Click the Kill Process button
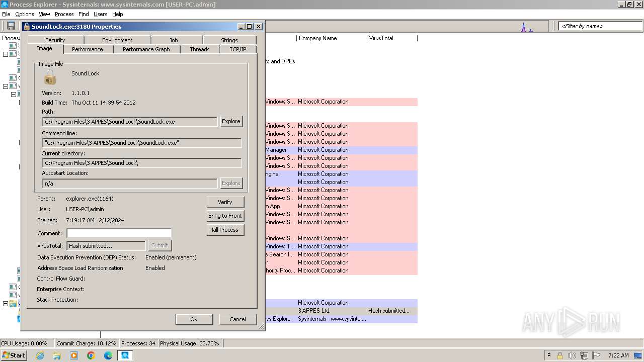This screenshot has height=362, width=644. point(225,230)
